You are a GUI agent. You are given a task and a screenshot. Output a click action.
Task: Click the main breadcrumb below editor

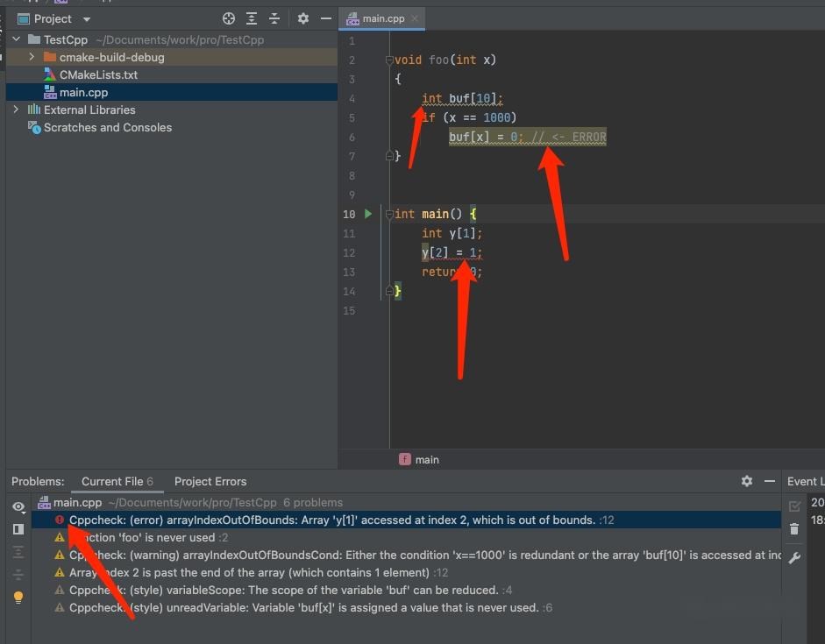(x=426, y=459)
